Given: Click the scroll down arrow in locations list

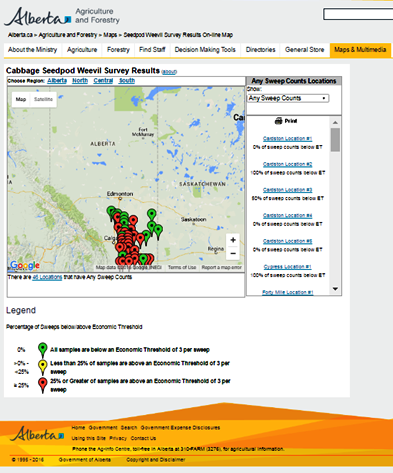Looking at the screenshot, I should 335,289.
